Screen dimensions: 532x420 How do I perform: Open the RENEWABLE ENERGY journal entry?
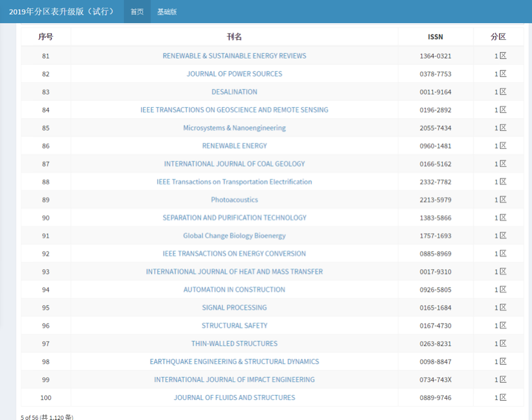pyautogui.click(x=235, y=146)
